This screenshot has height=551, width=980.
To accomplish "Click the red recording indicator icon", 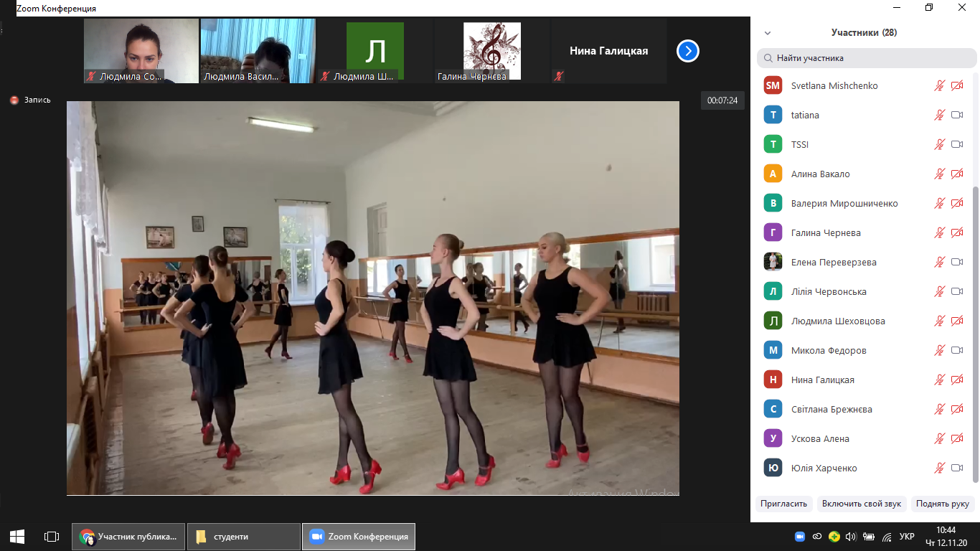I will [x=14, y=100].
